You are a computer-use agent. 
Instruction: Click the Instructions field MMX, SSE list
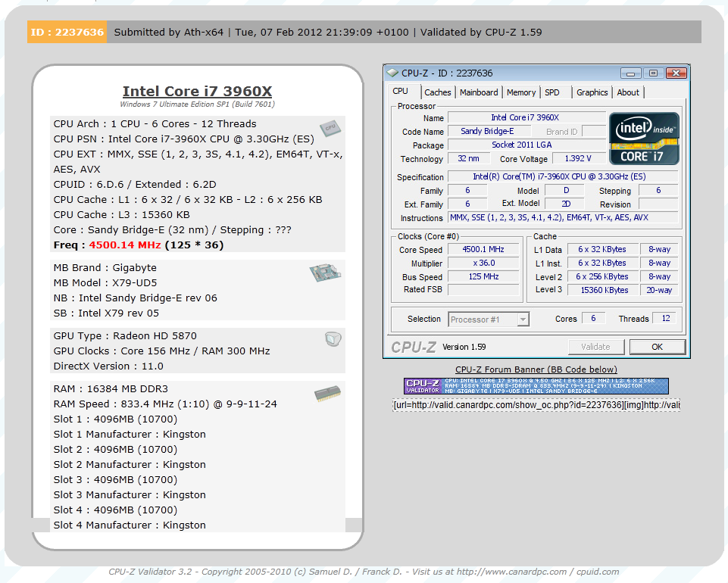563,217
